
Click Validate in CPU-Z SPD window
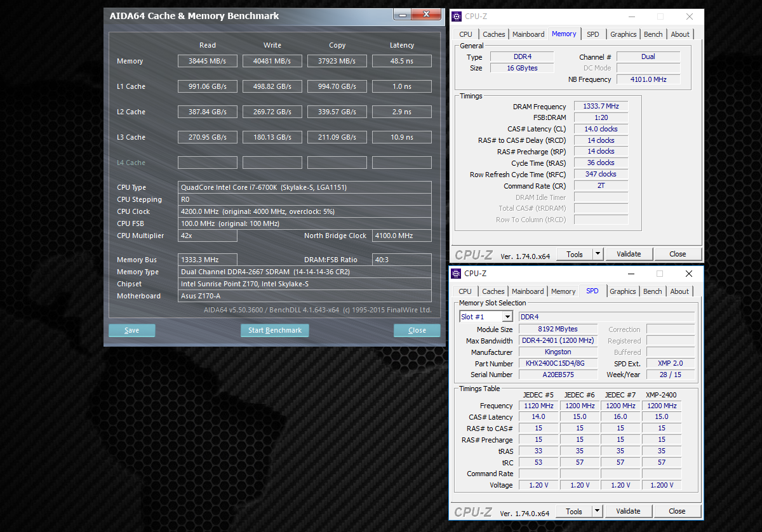[x=628, y=511]
